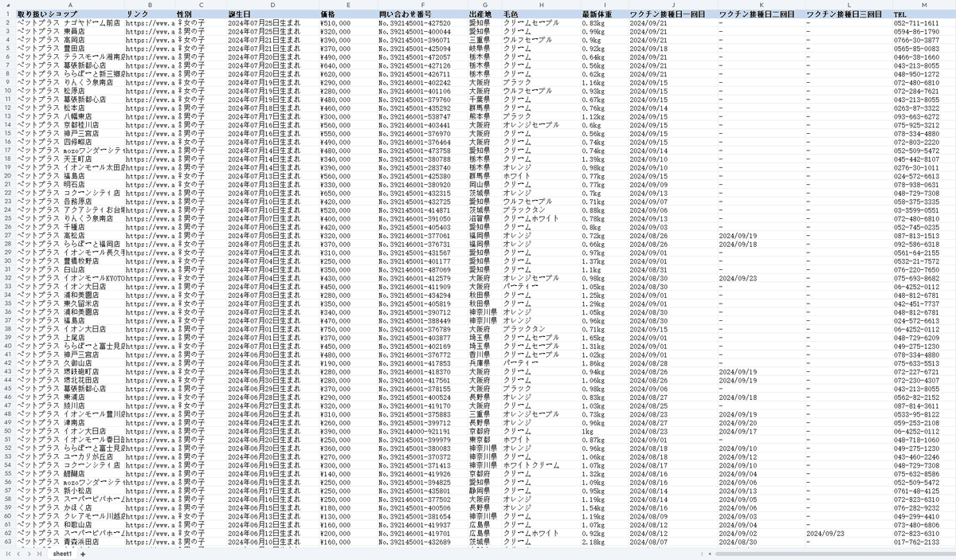
Task: Select column K header
Action: [760, 5]
